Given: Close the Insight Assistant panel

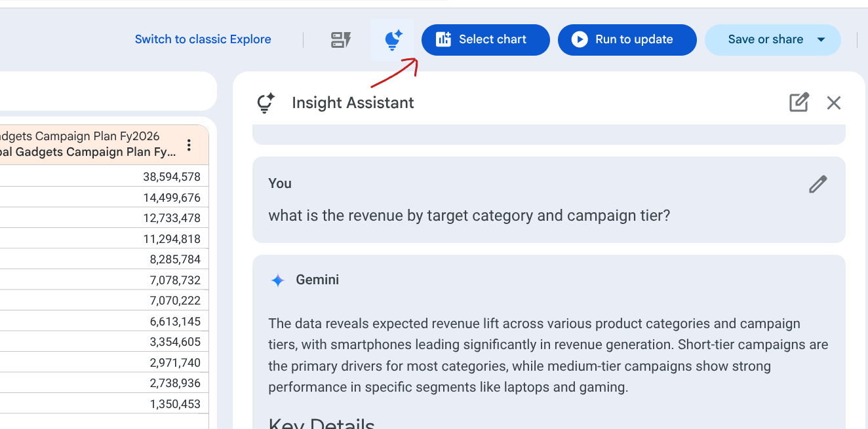Looking at the screenshot, I should click(x=833, y=103).
